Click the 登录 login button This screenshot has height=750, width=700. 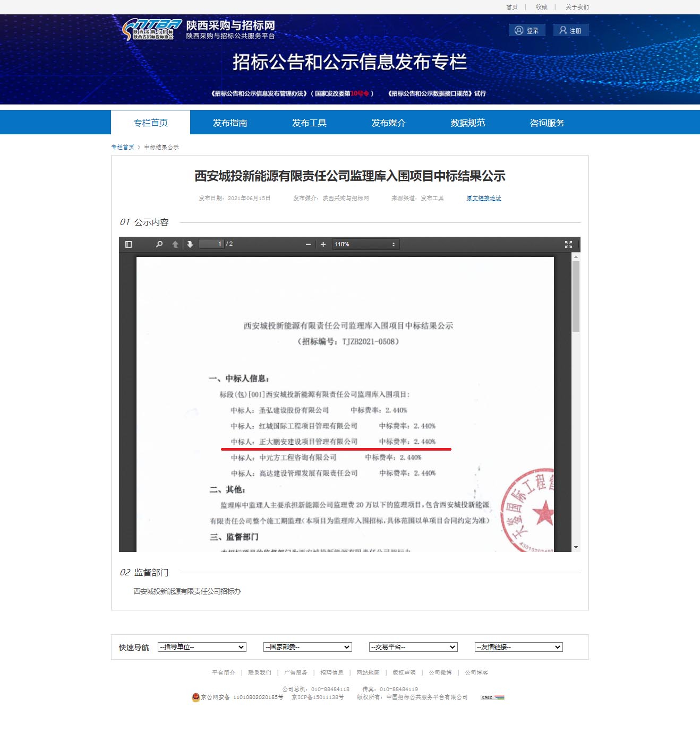[527, 30]
